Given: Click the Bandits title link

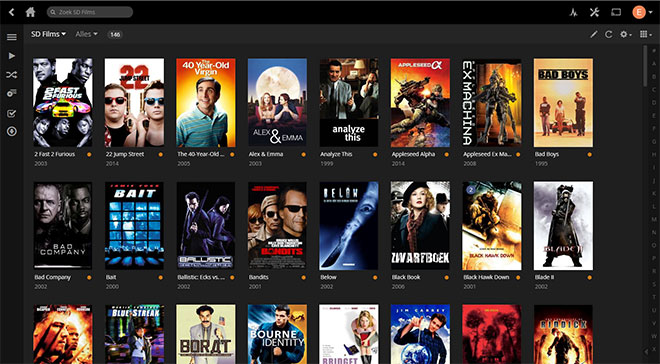Looking at the screenshot, I should [258, 277].
